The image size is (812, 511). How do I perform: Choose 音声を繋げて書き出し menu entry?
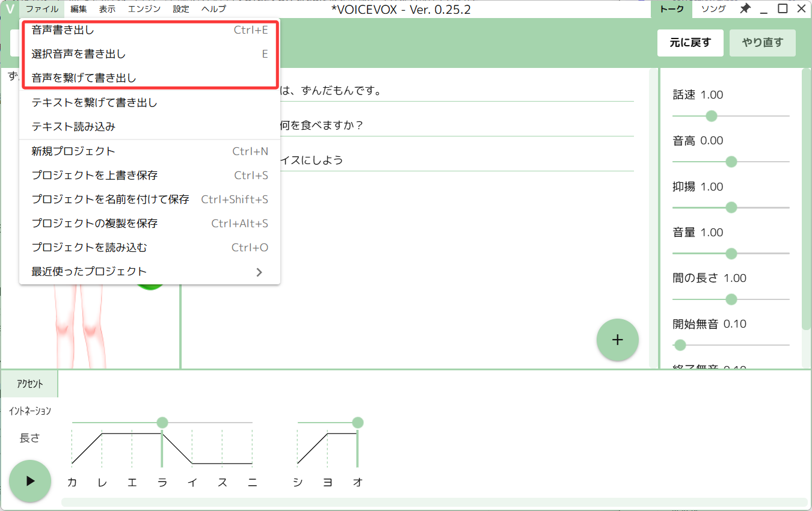[150, 78]
